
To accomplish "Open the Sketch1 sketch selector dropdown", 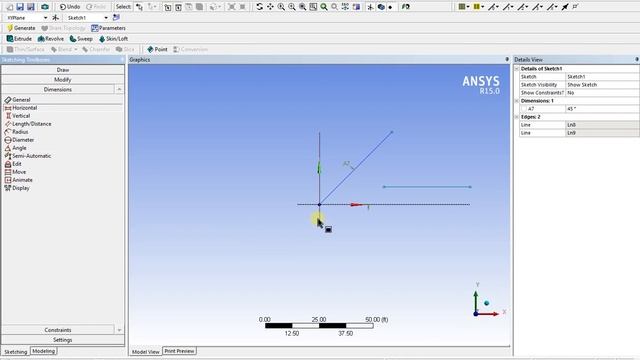I will point(106,18).
